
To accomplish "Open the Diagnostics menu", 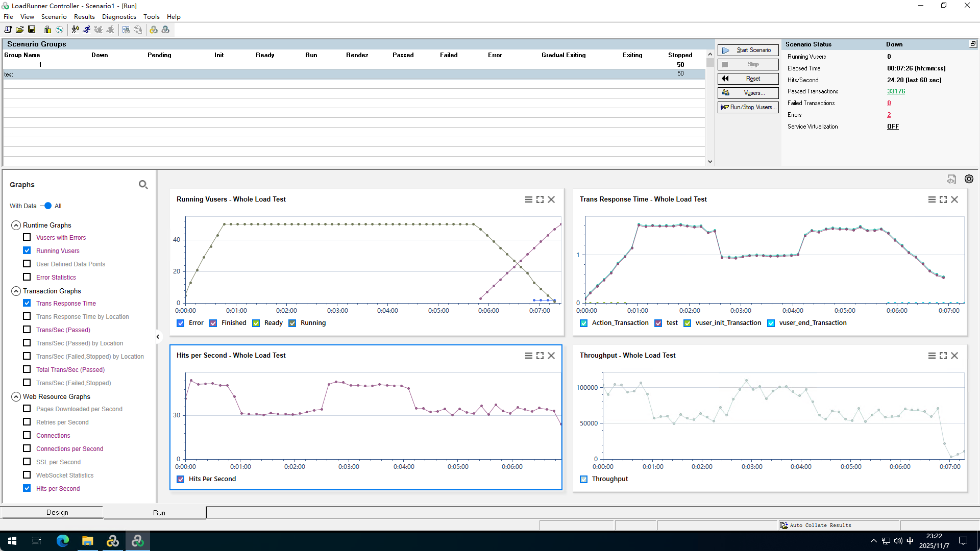I will (118, 16).
